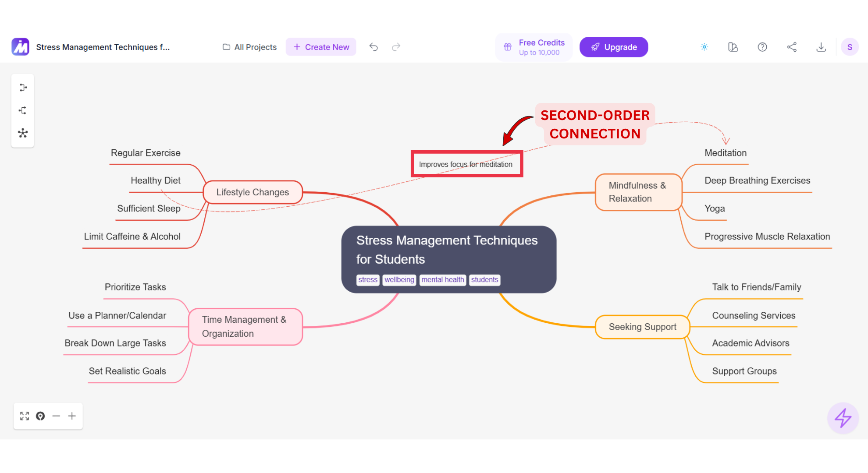This screenshot has width=868, height=473.
Task: Check remaining Free Credits
Action: pyautogui.click(x=534, y=47)
